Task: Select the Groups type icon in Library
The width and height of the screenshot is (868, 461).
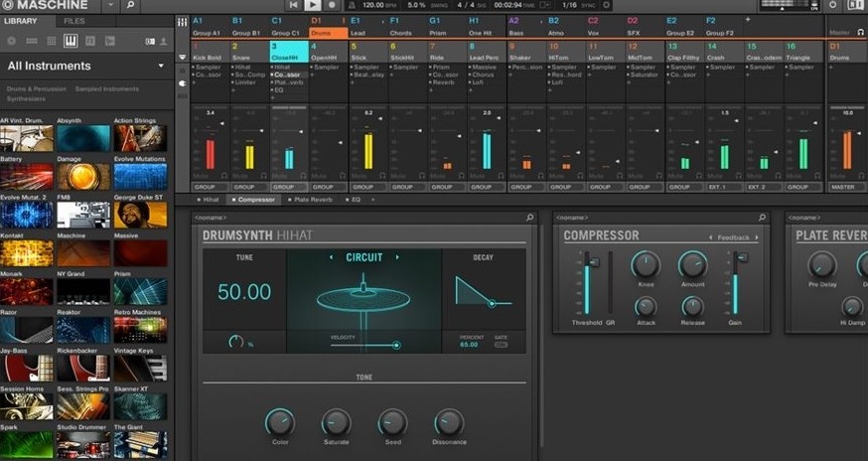Action: coord(32,41)
